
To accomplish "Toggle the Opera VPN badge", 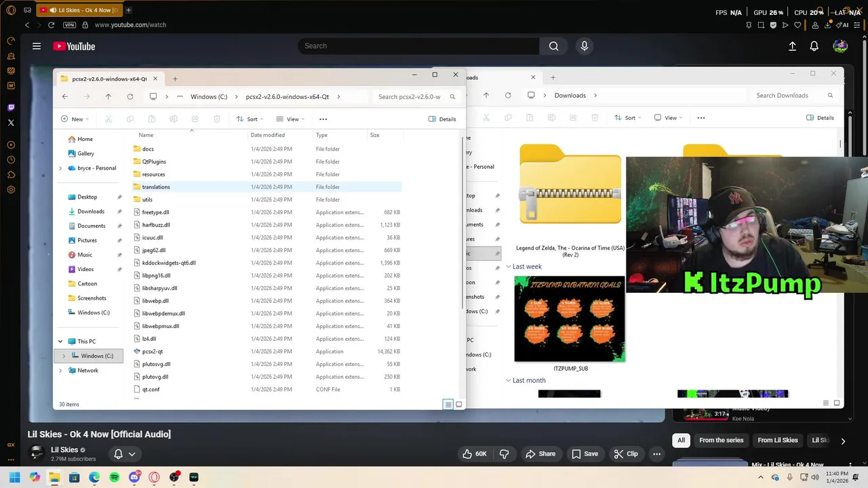I will (x=69, y=25).
